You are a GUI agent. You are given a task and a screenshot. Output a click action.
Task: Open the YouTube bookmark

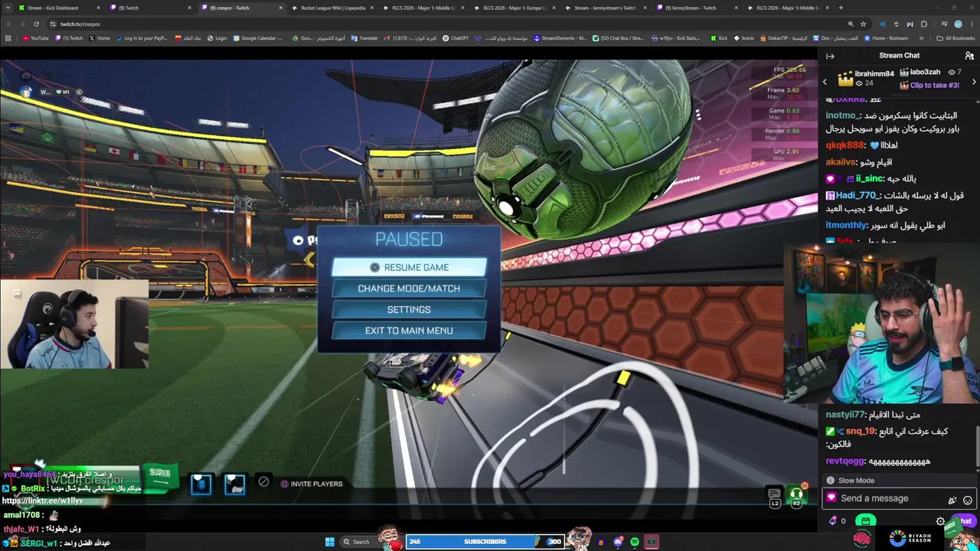[x=35, y=37]
